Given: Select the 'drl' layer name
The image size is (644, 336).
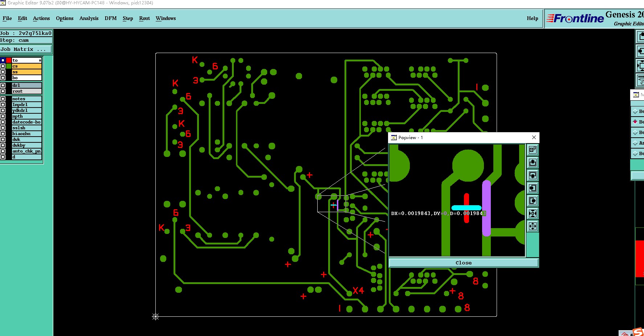Looking at the screenshot, I should (x=27, y=85).
